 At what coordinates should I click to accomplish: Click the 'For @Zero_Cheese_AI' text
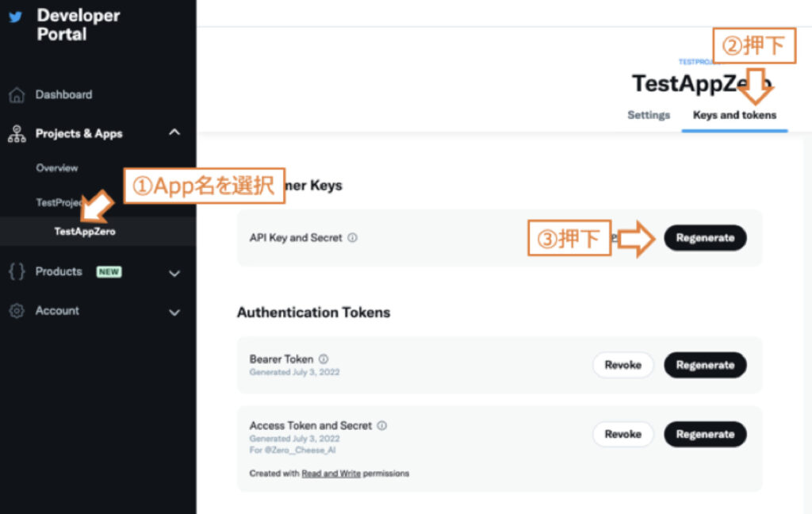click(292, 450)
